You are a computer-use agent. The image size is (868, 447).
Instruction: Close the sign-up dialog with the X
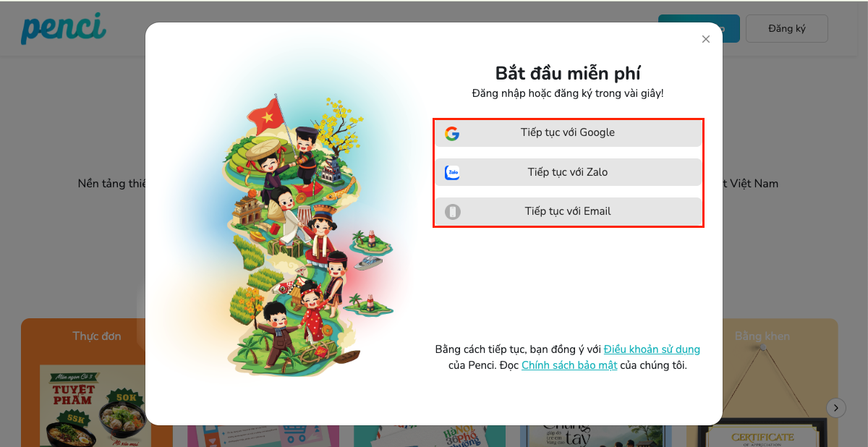706,39
